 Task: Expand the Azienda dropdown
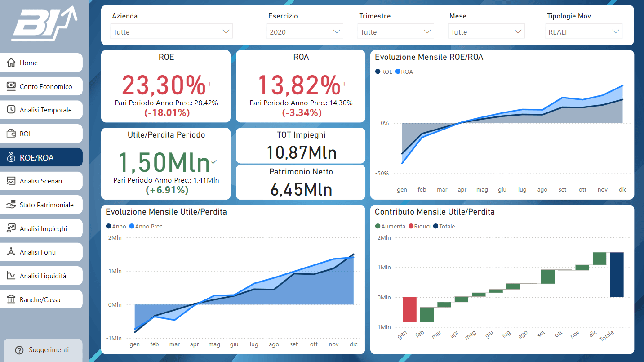click(x=172, y=31)
